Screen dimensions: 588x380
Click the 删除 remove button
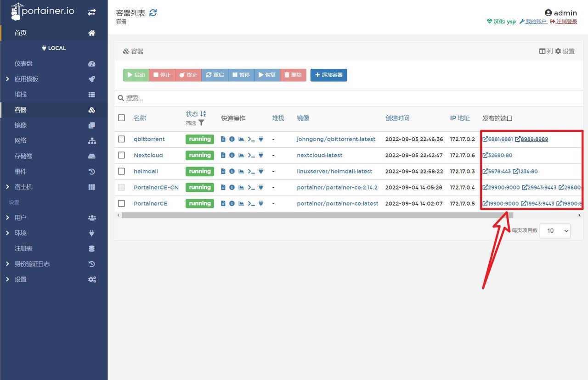click(293, 75)
